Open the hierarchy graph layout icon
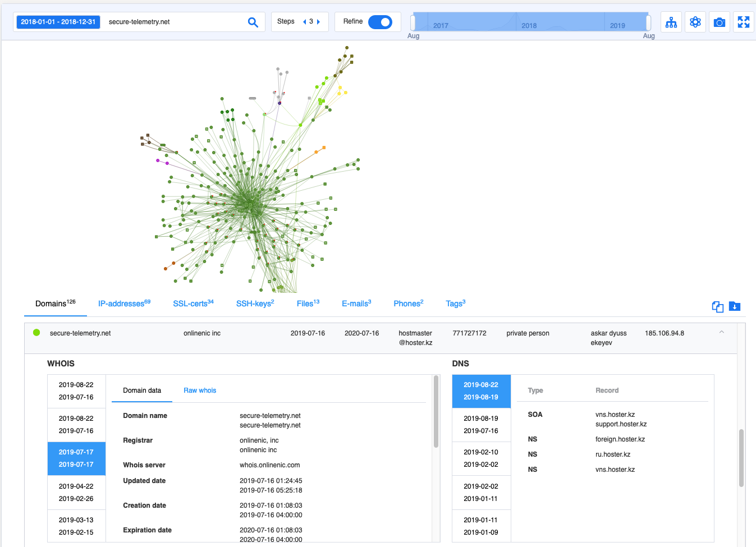 671,22
